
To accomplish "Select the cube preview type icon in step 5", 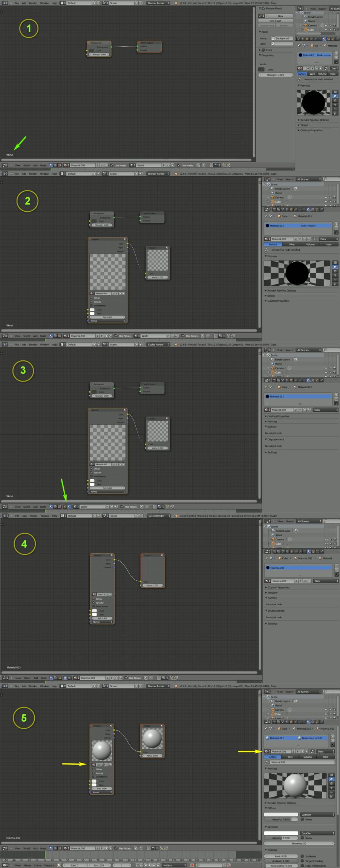I will tap(332, 783).
